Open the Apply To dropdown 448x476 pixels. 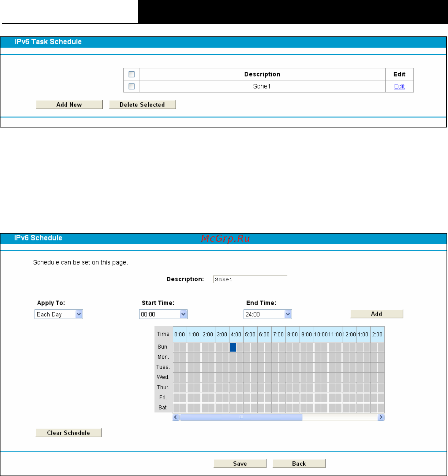[59, 314]
